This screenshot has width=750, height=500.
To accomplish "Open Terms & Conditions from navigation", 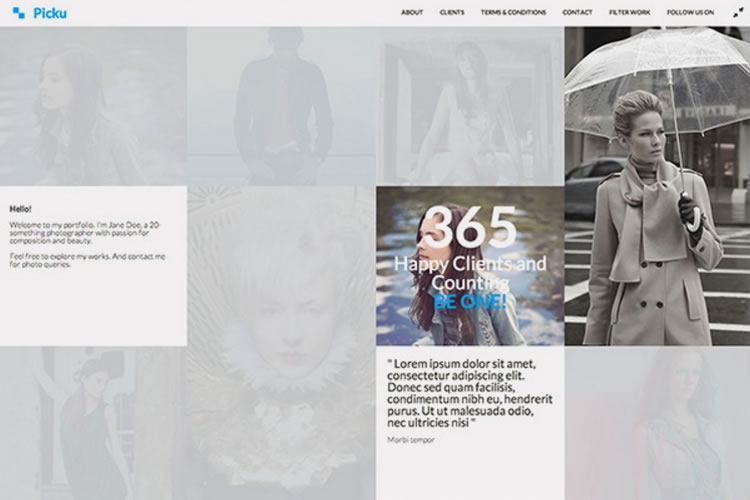I will tap(513, 13).
